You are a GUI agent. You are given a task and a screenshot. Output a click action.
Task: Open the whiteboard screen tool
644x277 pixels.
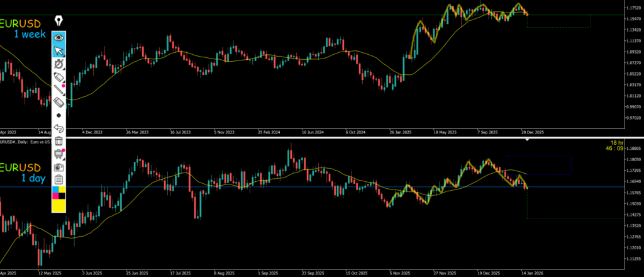point(59,154)
